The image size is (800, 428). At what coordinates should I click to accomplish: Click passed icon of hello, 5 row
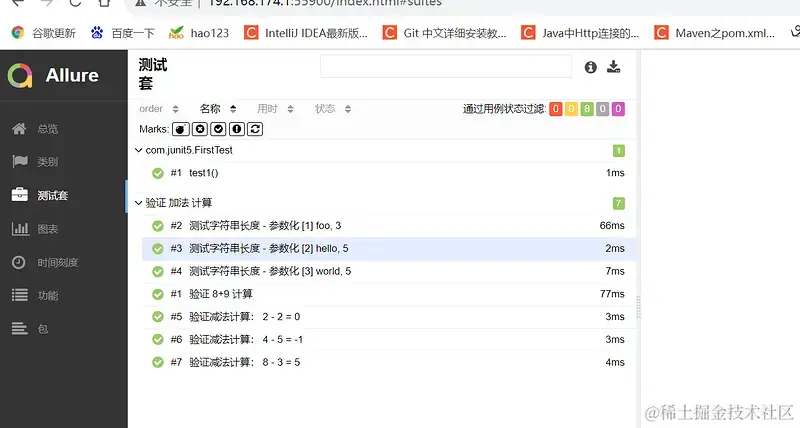point(158,249)
